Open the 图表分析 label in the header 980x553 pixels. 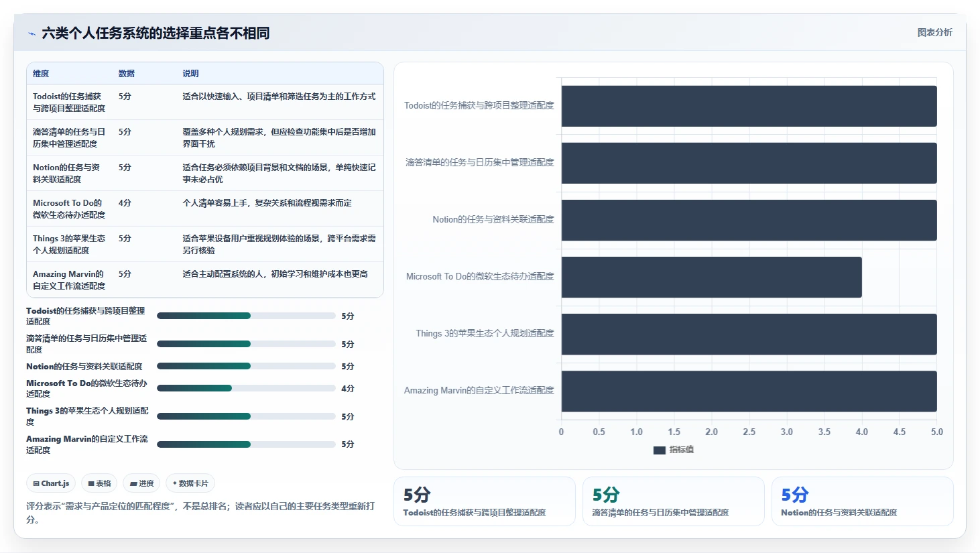point(934,32)
